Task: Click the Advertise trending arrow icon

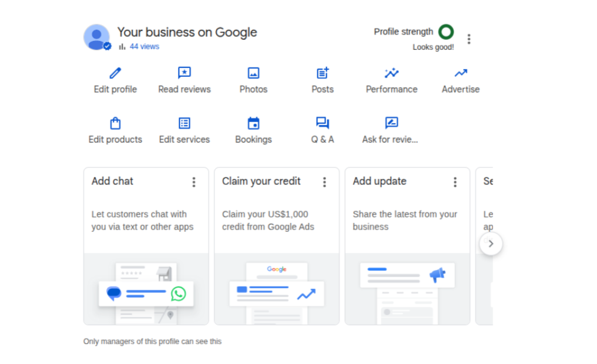Action: pos(461,73)
